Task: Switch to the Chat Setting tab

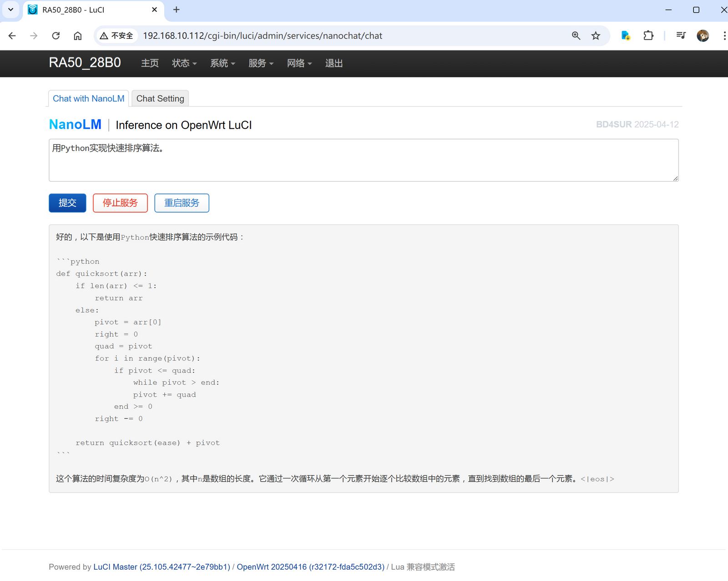Action: pos(160,98)
